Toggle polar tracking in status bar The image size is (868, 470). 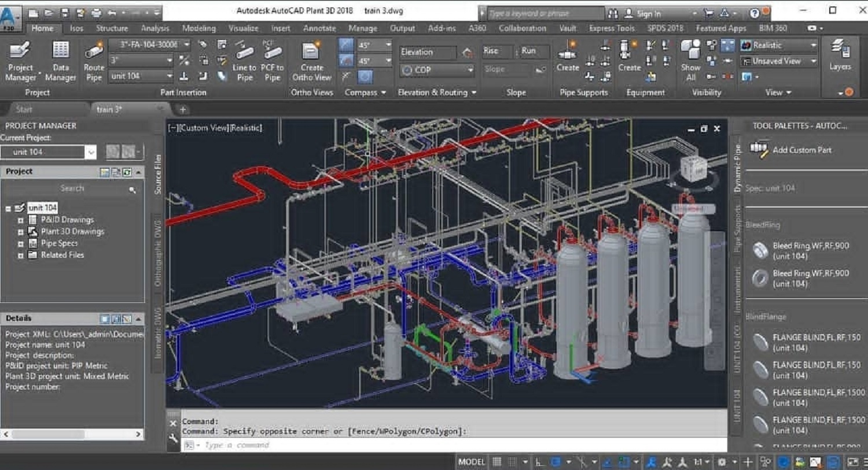pyautogui.click(x=556, y=462)
